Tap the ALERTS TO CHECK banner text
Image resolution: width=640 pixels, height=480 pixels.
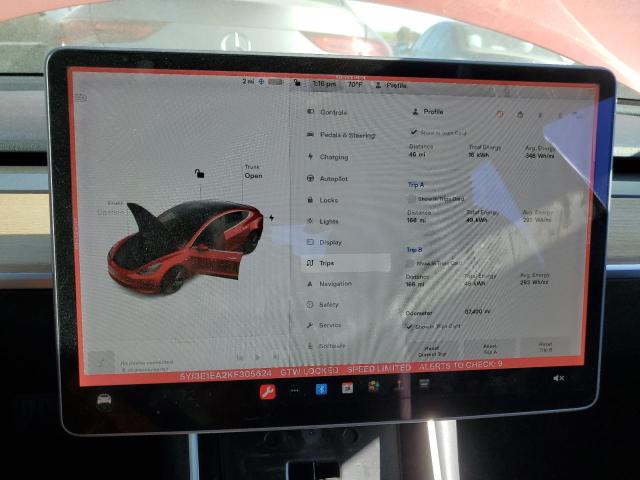461,365
